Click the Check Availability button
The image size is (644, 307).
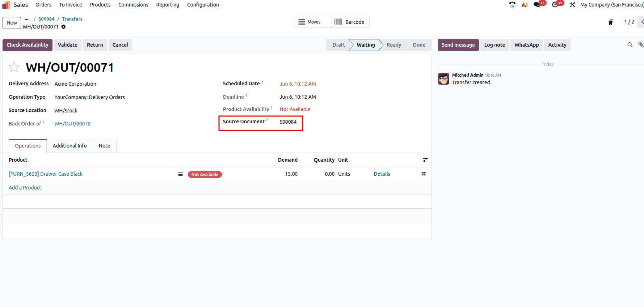coord(28,45)
